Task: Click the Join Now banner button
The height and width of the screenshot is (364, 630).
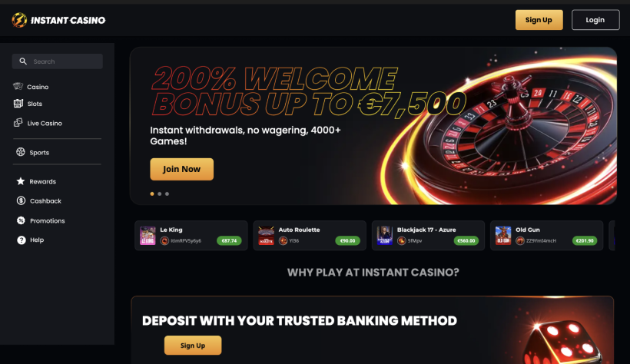Action: tap(181, 169)
